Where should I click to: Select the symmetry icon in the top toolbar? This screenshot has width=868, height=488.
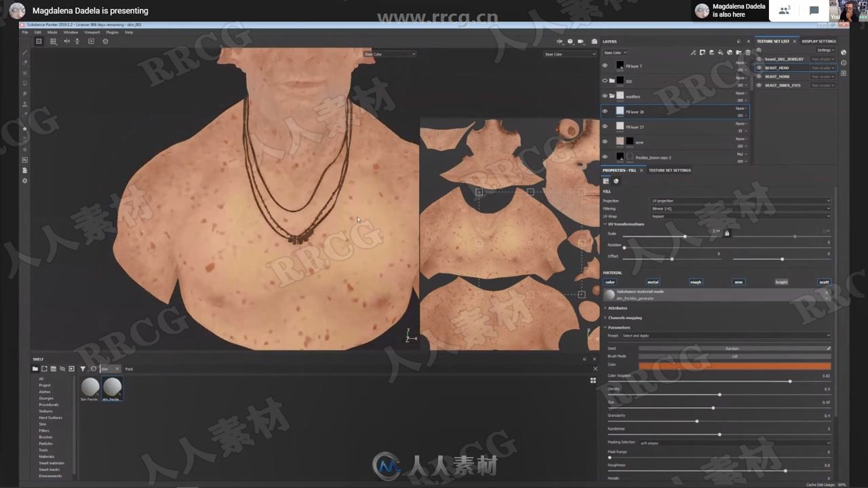(x=66, y=41)
